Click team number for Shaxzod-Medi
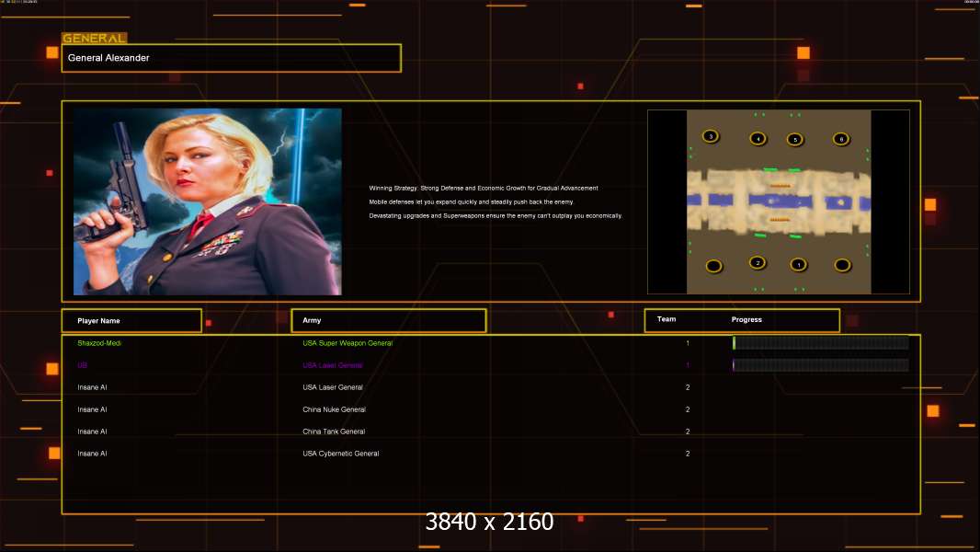The width and height of the screenshot is (980, 552). (688, 343)
